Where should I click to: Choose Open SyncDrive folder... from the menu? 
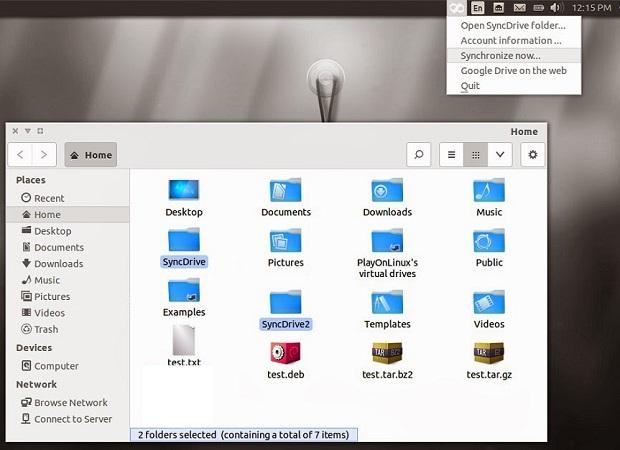point(514,25)
